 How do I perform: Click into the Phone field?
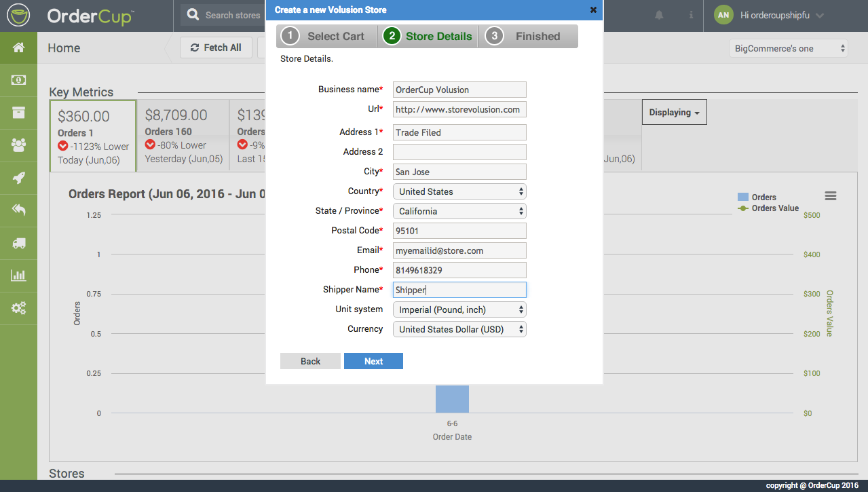click(x=459, y=270)
